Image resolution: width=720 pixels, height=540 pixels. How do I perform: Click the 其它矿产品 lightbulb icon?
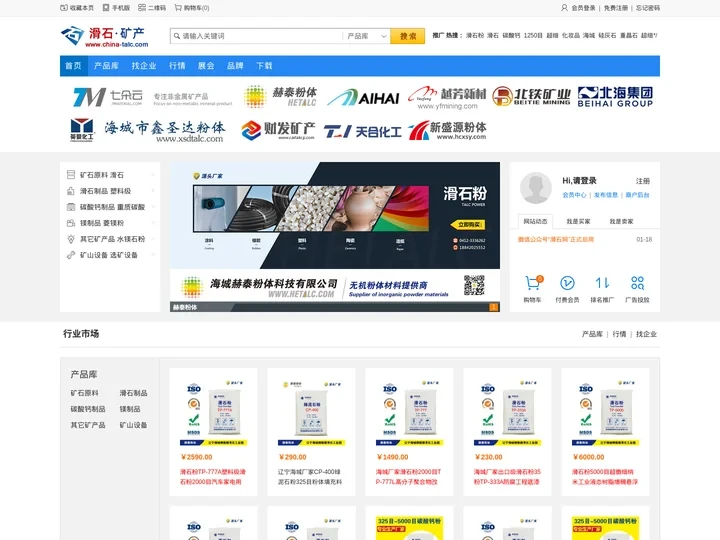coord(71,239)
